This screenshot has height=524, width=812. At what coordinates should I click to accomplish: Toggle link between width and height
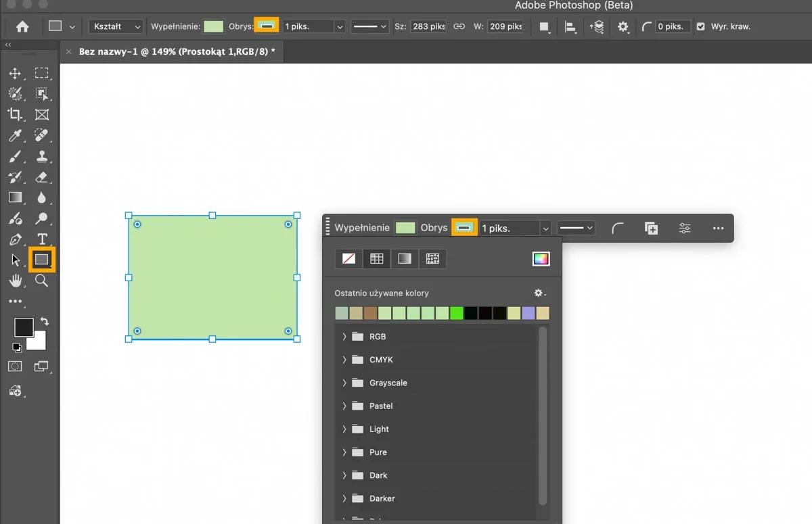point(459,26)
